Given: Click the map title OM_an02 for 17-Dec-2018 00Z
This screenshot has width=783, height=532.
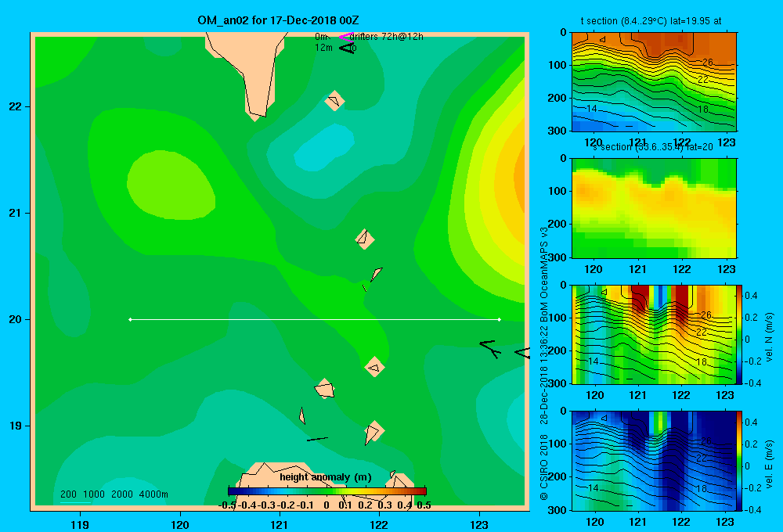Looking at the screenshot, I should (x=278, y=20).
